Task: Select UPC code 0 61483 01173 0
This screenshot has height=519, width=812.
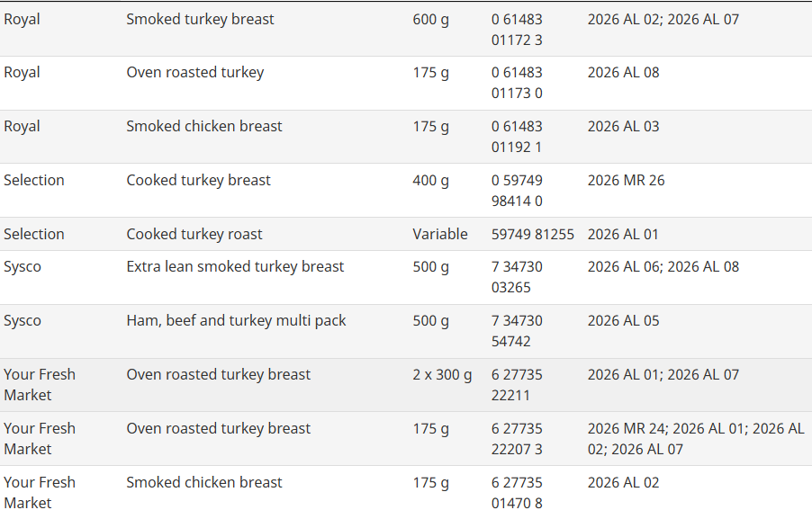Action: point(517,83)
